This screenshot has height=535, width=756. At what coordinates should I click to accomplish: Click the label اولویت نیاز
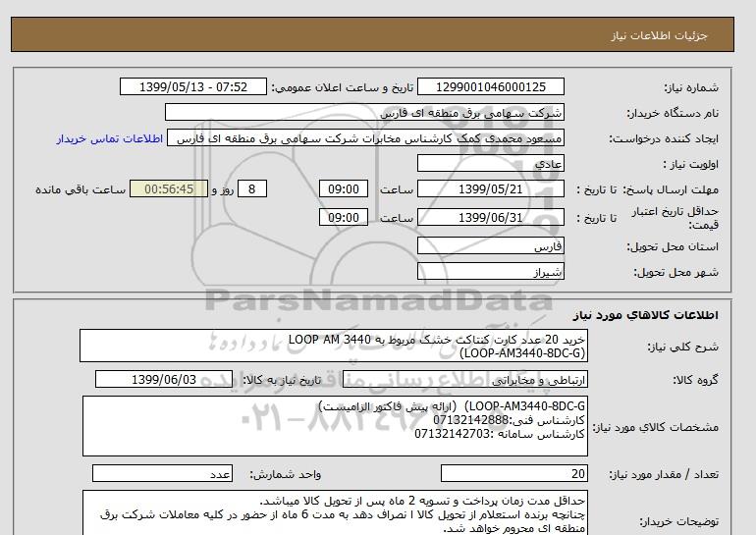[691, 164]
